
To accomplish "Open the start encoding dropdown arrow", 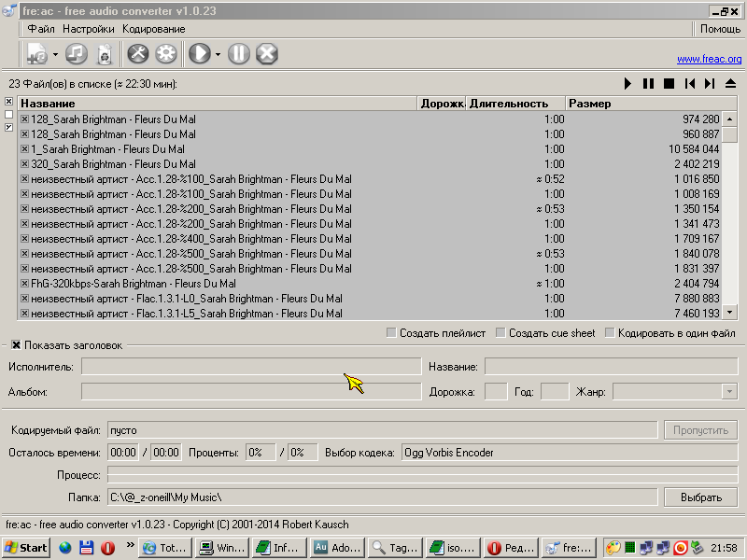I will tap(218, 54).
